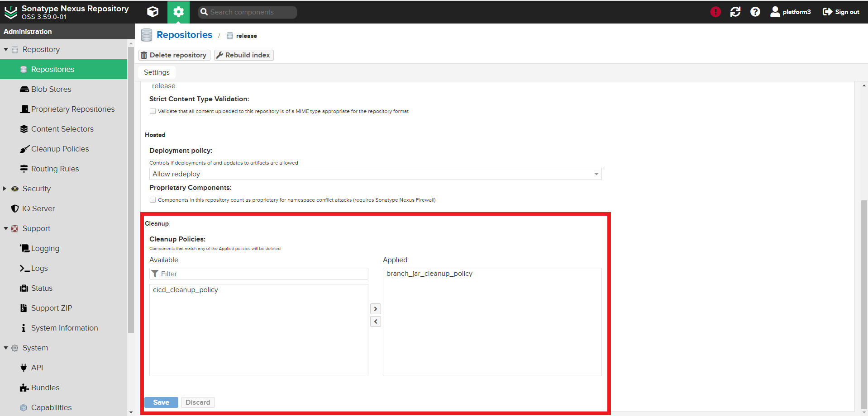This screenshot has height=416, width=868.
Task: Click the Logging scroll icon
Action: click(24, 248)
